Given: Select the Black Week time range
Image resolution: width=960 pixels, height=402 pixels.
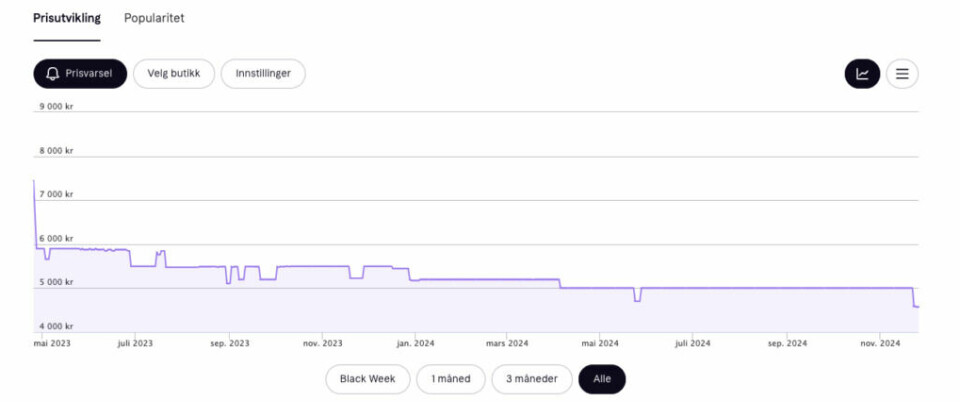Looking at the screenshot, I should point(367,379).
